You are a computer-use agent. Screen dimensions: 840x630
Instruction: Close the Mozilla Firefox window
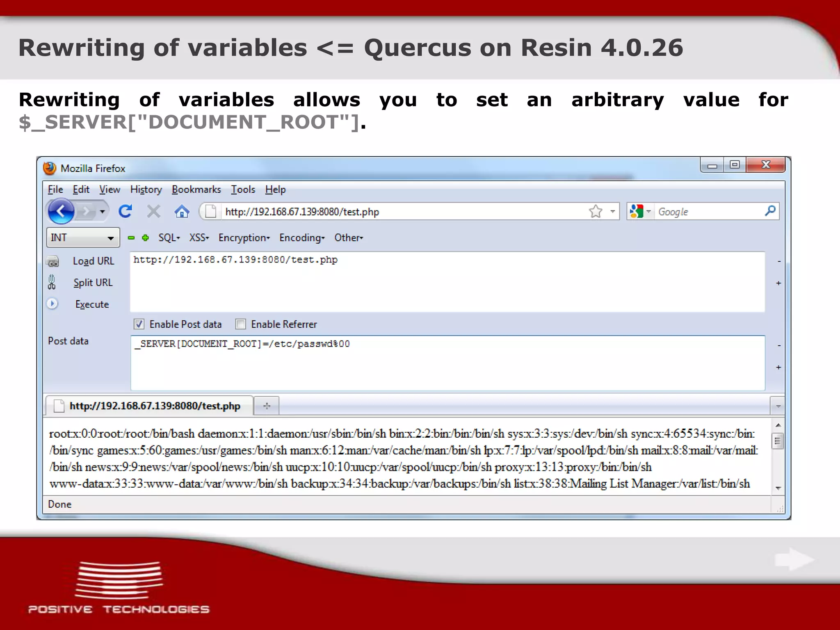(x=765, y=165)
